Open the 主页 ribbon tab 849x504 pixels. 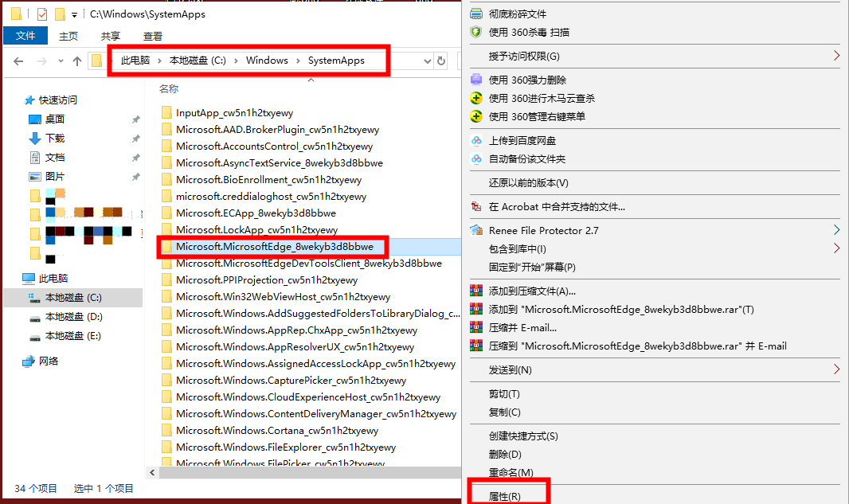click(68, 37)
